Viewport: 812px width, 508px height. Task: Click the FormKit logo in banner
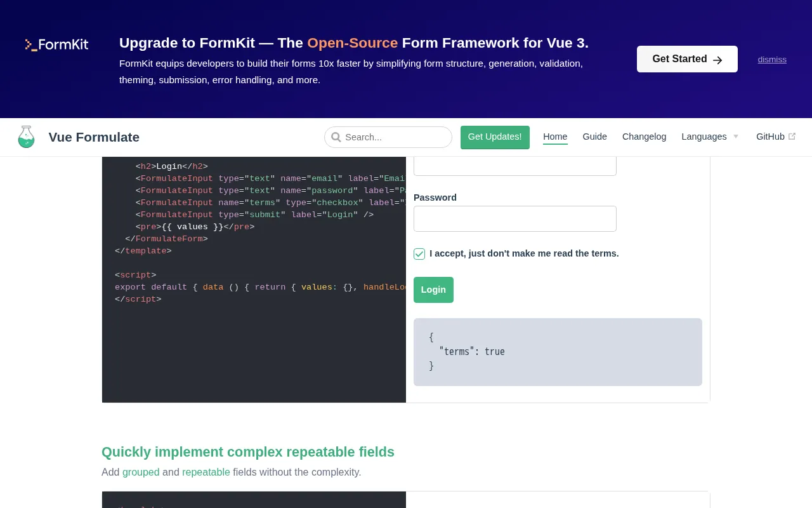(x=56, y=44)
